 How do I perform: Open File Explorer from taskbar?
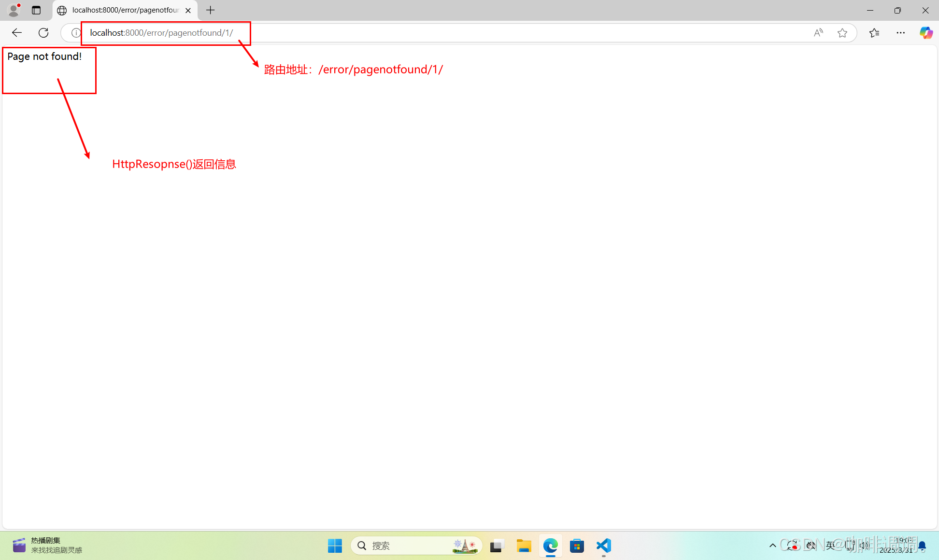coord(524,546)
